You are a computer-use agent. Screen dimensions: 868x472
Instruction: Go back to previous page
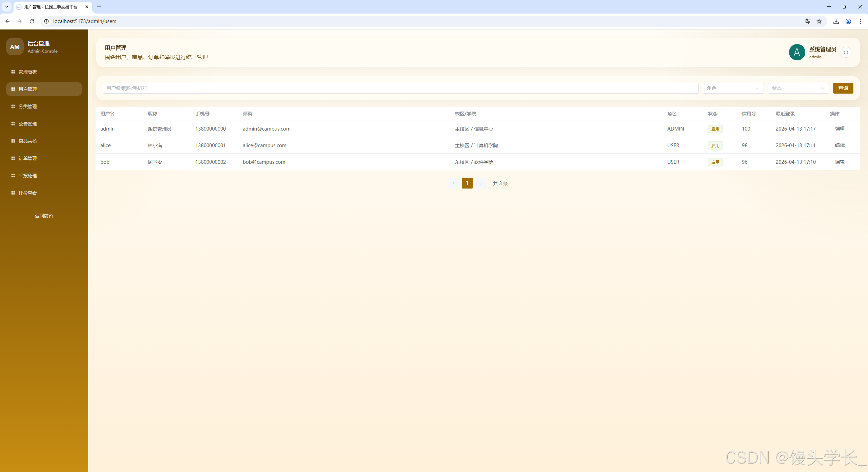(x=7, y=21)
